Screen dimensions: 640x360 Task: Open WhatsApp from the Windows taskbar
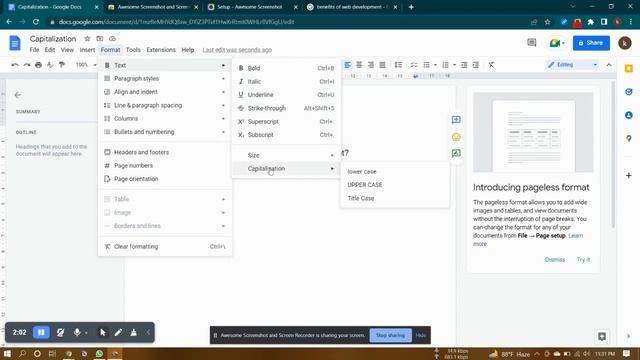99,353
